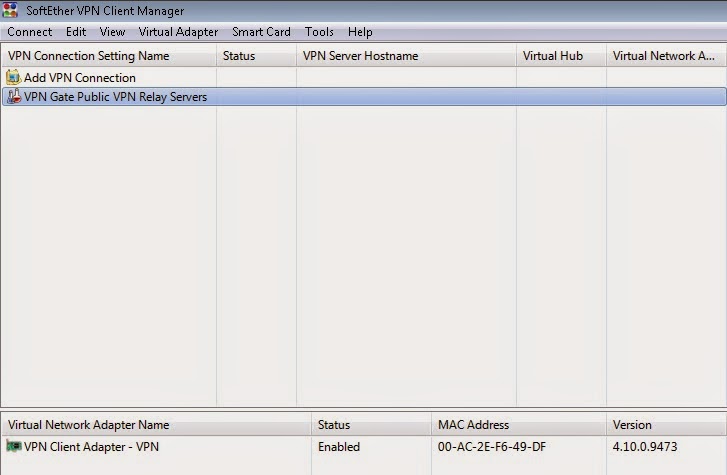The height and width of the screenshot is (475, 727).
Task: Sort by Virtual Hub column header
Action: click(x=561, y=56)
